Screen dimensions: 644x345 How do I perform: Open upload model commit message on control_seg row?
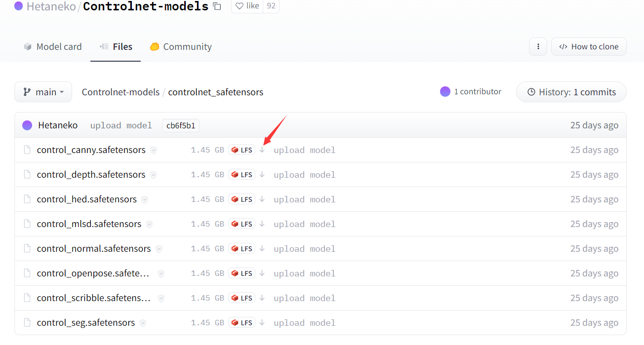click(x=305, y=323)
